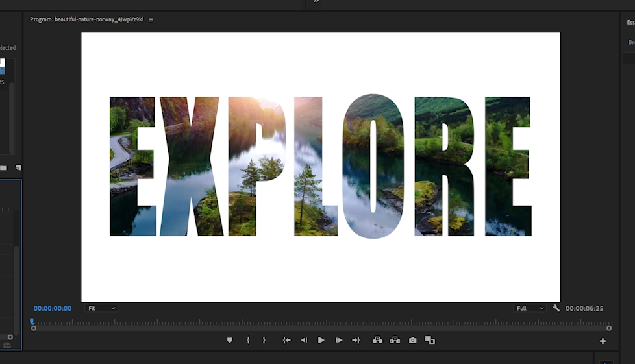Viewport: 635px width, 364px height.
Task: Click the circular scroll handle in left panel
Action: (x=10, y=337)
